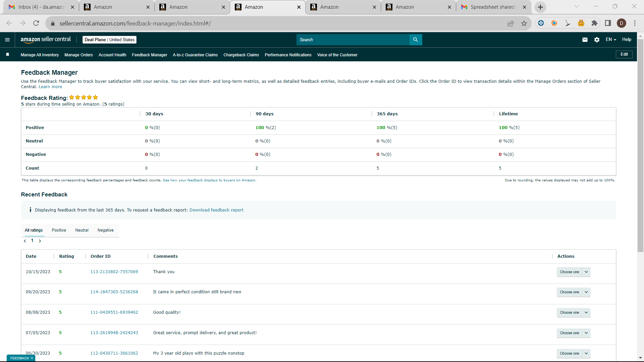
Task: Open the settings gear icon
Action: coord(597,40)
